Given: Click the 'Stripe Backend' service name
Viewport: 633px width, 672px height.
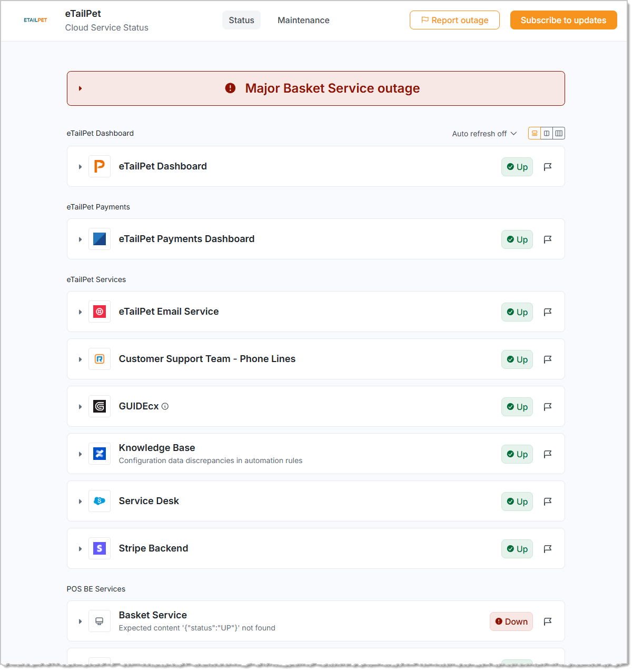Looking at the screenshot, I should point(153,548).
